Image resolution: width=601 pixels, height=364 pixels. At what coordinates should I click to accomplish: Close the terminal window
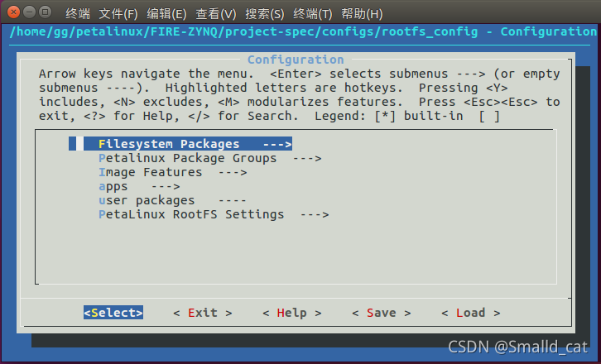pyautogui.click(x=13, y=12)
